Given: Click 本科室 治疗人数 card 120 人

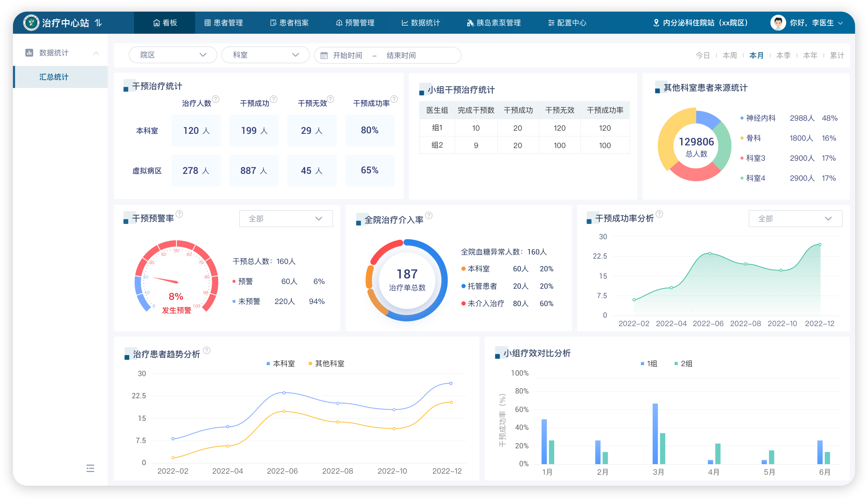Looking at the screenshot, I should click(196, 130).
